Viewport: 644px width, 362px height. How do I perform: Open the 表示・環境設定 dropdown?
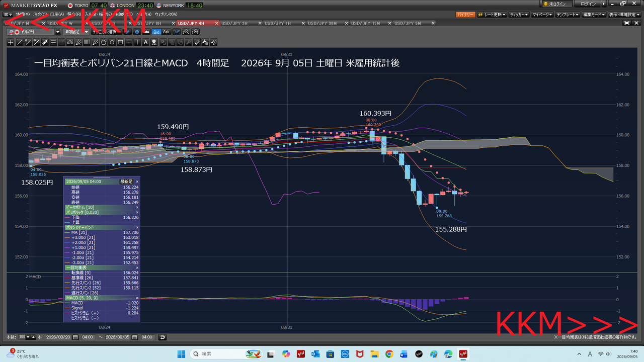coord(624,15)
